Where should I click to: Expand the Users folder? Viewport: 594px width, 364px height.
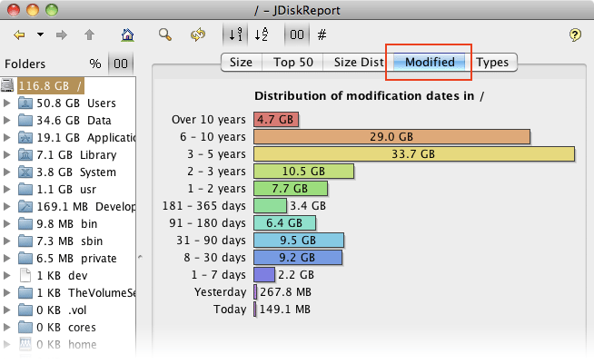(x=6, y=103)
